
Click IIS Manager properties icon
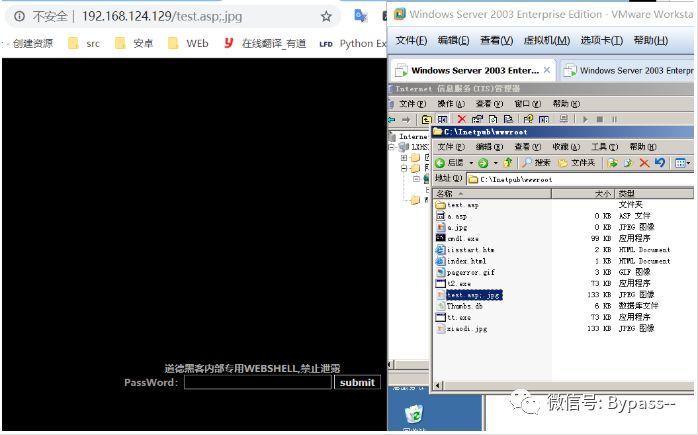tap(477, 119)
